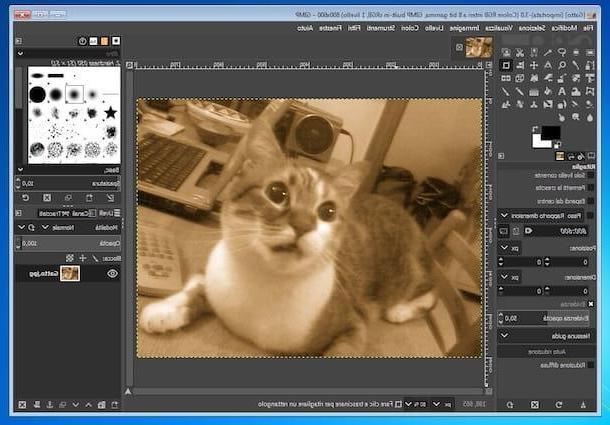Toggle lock pixels of layer
The height and width of the screenshot is (425, 610).
(95, 258)
